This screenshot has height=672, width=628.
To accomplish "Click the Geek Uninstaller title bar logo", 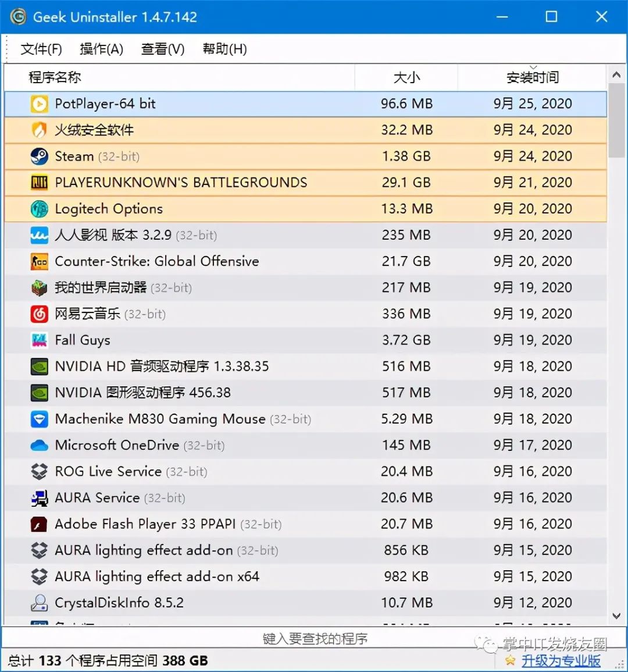I will point(19,17).
